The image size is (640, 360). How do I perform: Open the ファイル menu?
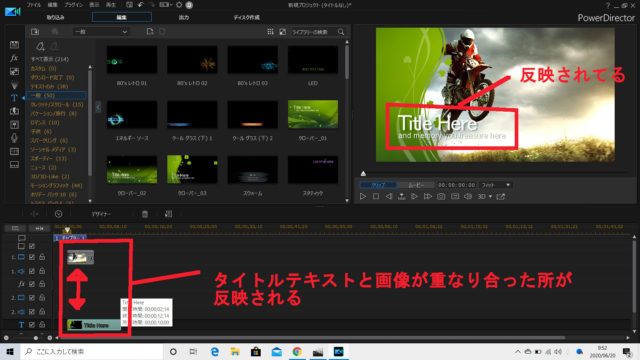click(x=34, y=5)
